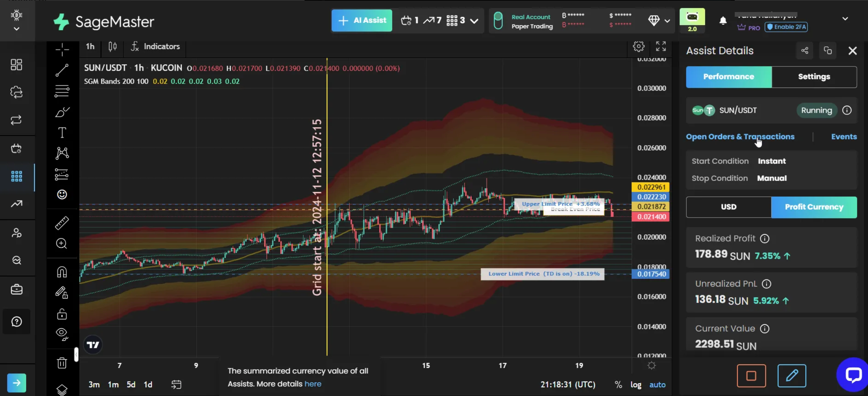The image size is (868, 396).
Task: Open chart settings gear
Action: click(638, 46)
